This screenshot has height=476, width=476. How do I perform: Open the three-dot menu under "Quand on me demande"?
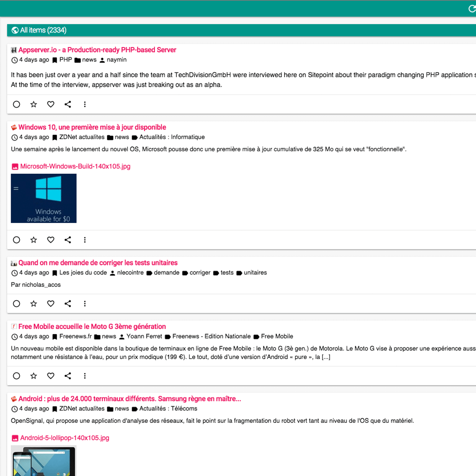coord(85,303)
